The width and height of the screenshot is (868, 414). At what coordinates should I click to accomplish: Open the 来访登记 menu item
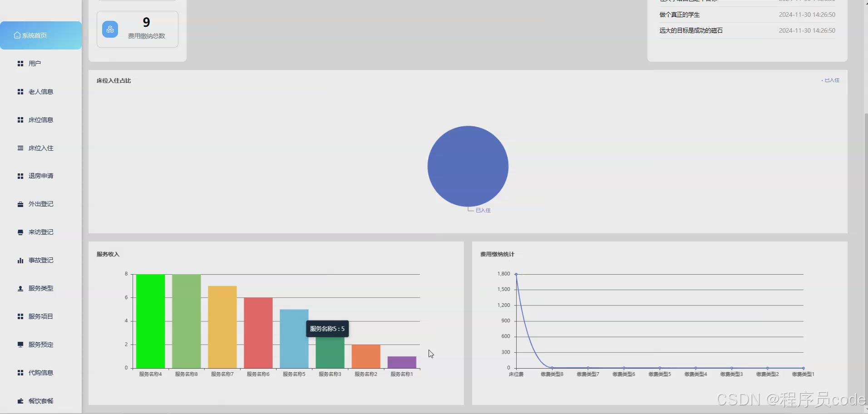pos(41,232)
